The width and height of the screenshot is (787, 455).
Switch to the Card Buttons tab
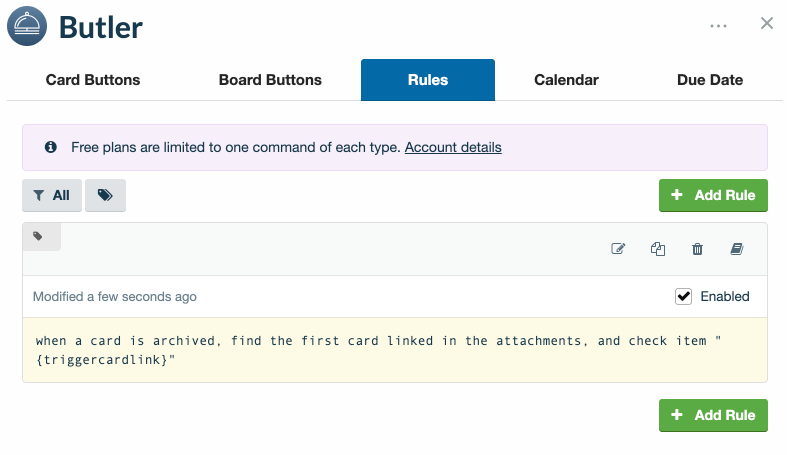(x=93, y=80)
